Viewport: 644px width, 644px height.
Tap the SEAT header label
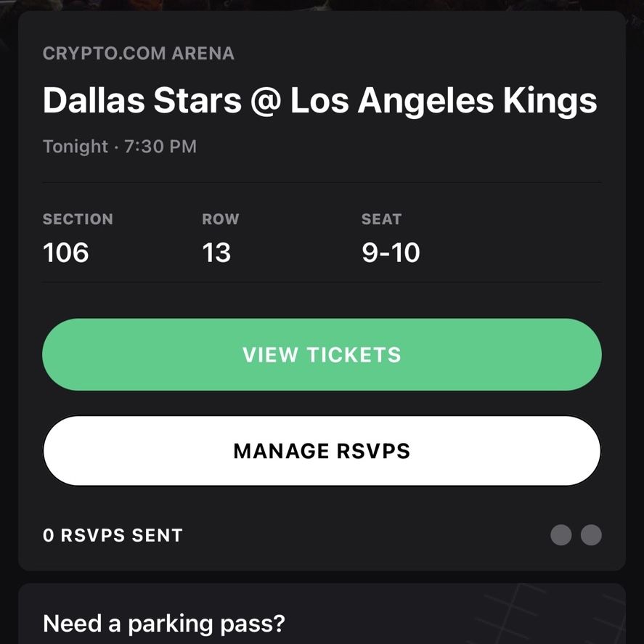[381, 219]
